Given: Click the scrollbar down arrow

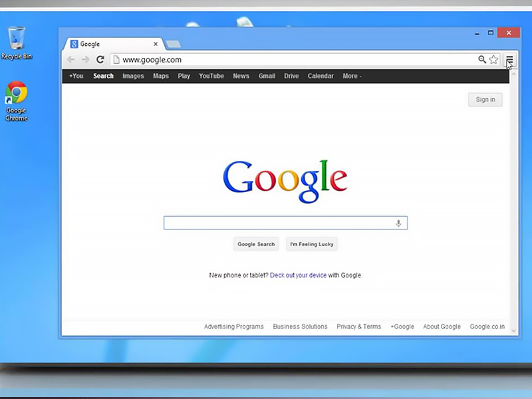Looking at the screenshot, I should click(x=513, y=331).
